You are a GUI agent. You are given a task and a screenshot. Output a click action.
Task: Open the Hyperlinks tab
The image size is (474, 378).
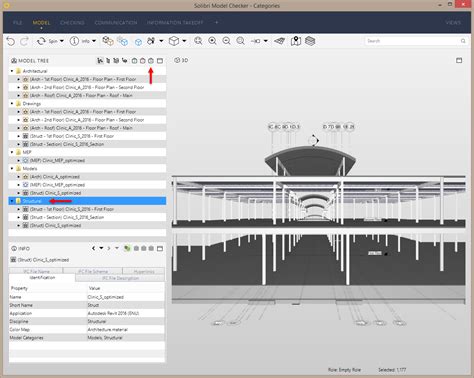tap(144, 271)
